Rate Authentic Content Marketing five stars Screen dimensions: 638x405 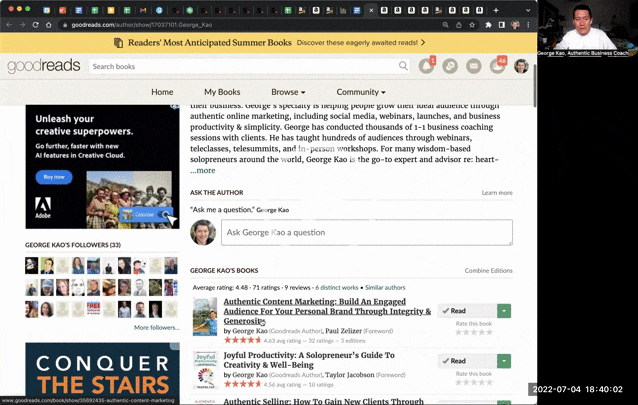489,332
